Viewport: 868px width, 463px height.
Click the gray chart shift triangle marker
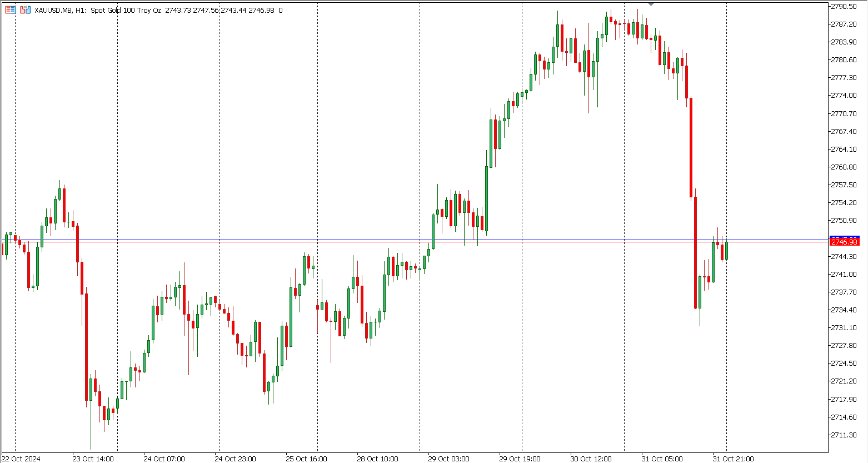click(651, 4)
